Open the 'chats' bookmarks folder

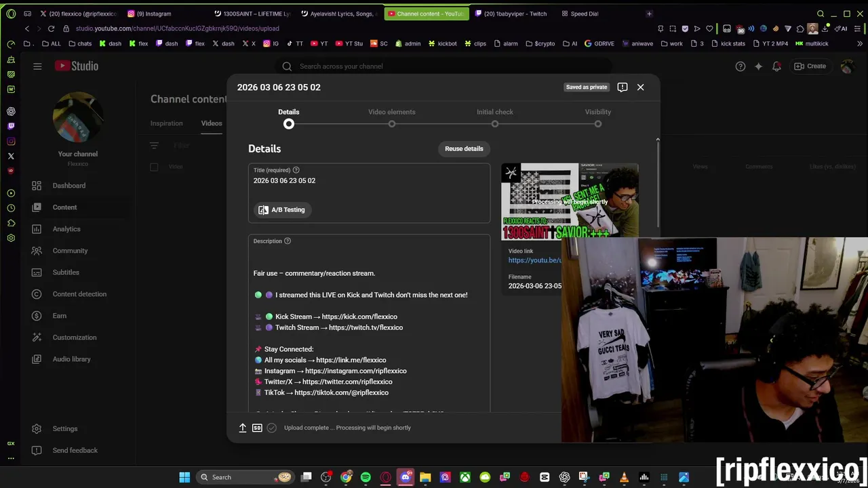tap(79, 43)
